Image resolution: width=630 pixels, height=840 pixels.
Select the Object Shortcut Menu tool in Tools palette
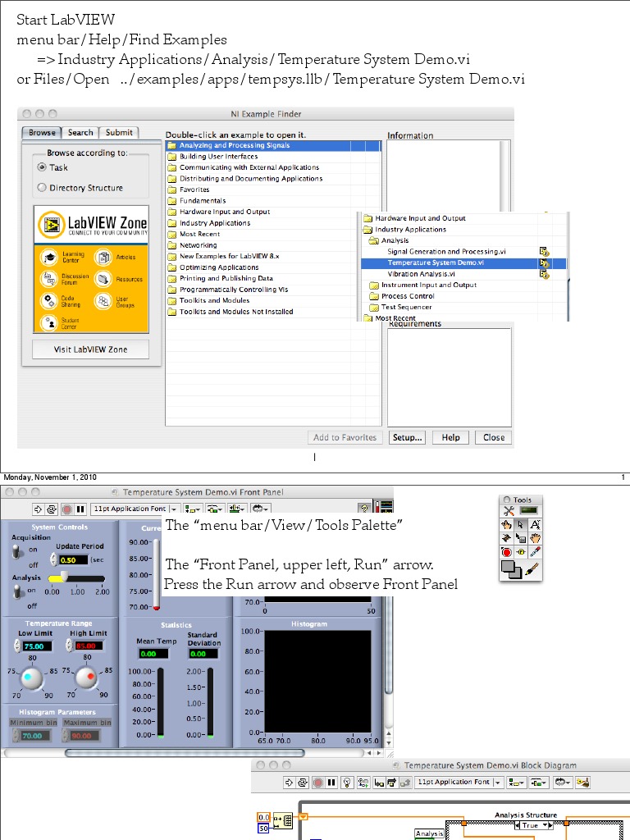[521, 538]
